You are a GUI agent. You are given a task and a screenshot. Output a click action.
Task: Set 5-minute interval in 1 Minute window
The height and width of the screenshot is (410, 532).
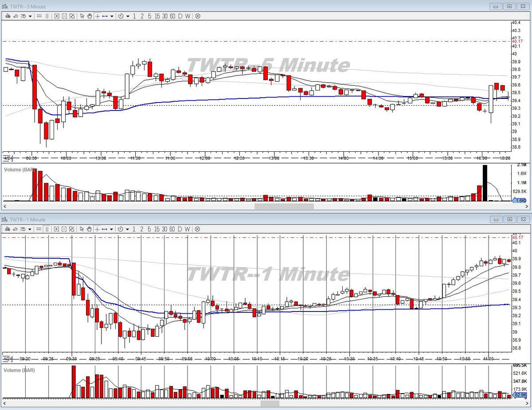[149, 229]
